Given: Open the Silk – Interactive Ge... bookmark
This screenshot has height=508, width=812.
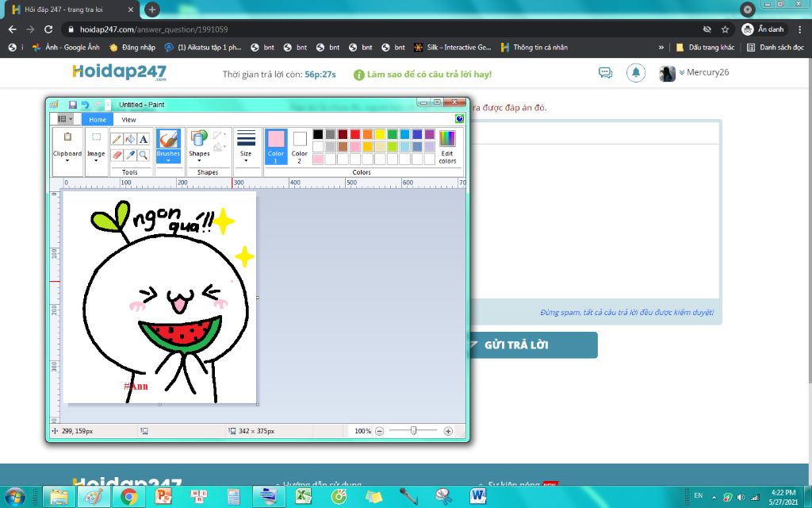Looking at the screenshot, I should coord(453,47).
